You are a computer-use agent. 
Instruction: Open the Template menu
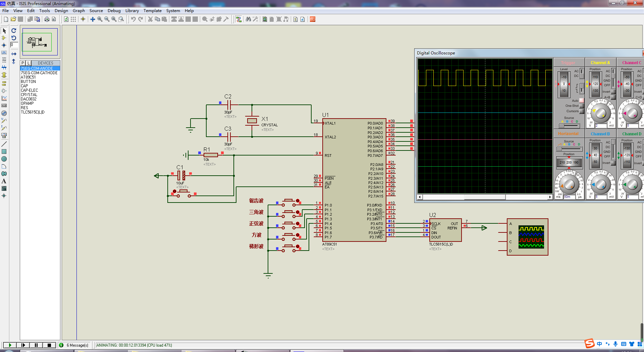153,11
